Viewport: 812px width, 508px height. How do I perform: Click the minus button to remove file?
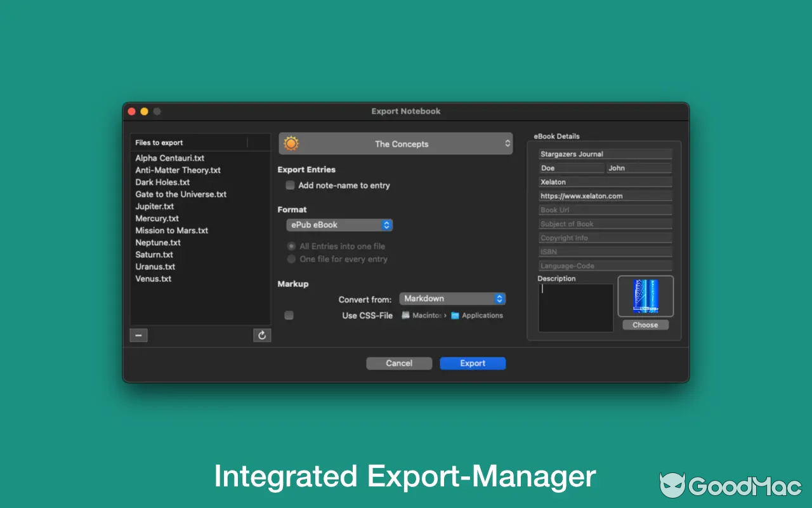click(x=138, y=335)
